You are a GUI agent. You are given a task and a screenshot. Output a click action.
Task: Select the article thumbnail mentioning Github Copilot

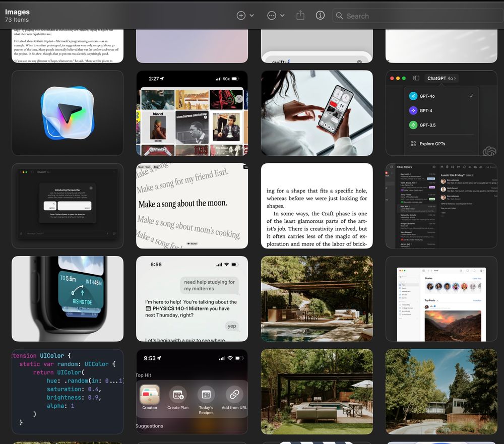68,46
